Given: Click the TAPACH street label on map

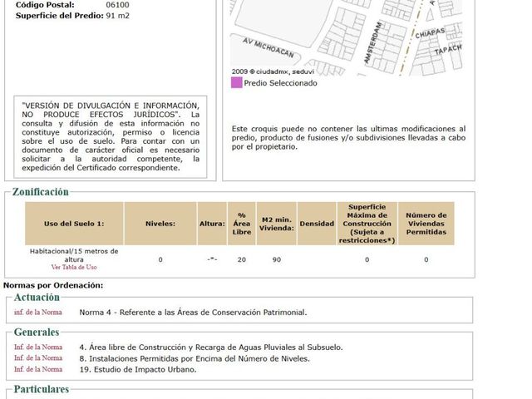Looking at the screenshot, I should click(448, 50).
